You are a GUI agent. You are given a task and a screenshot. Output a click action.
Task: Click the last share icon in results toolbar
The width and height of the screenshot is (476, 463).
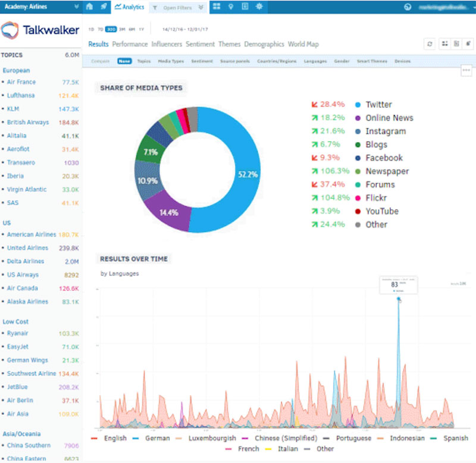click(468, 43)
